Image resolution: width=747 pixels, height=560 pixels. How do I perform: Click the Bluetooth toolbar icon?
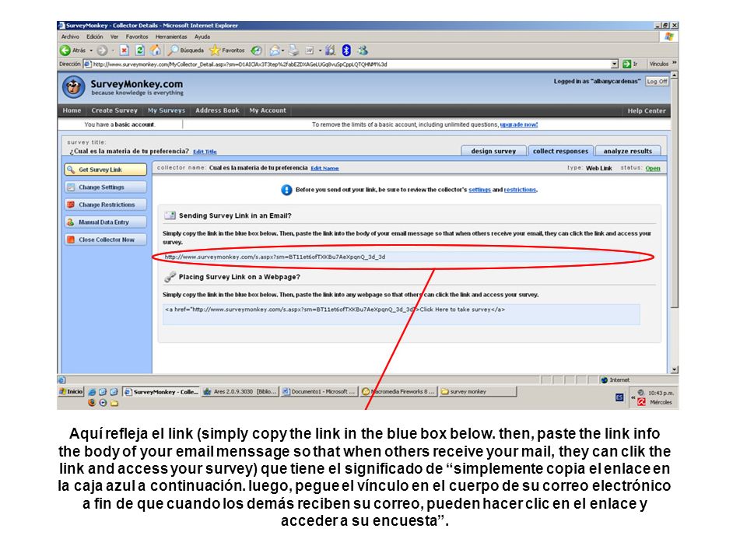[346, 50]
